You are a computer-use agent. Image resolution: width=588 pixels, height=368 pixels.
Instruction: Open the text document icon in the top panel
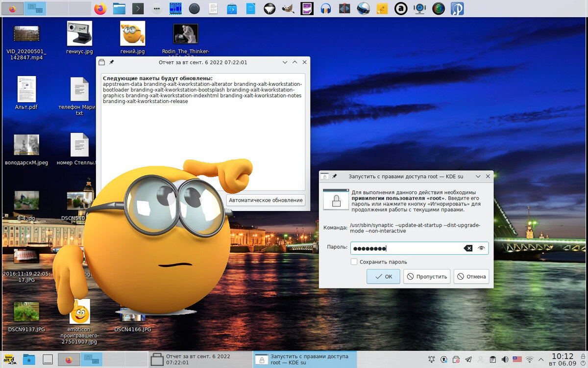[x=213, y=8]
